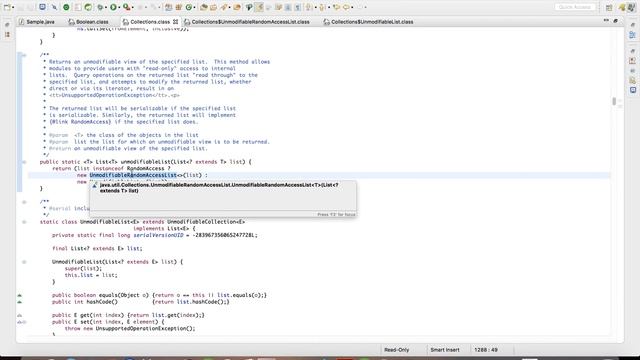Click the blue face toolbar icon
The image size is (640, 360).
tap(42, 7)
